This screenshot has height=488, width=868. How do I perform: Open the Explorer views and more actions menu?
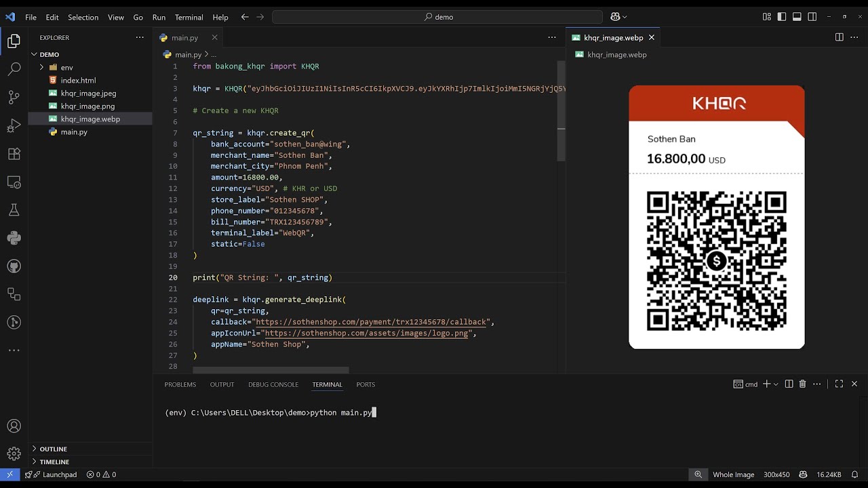(140, 37)
